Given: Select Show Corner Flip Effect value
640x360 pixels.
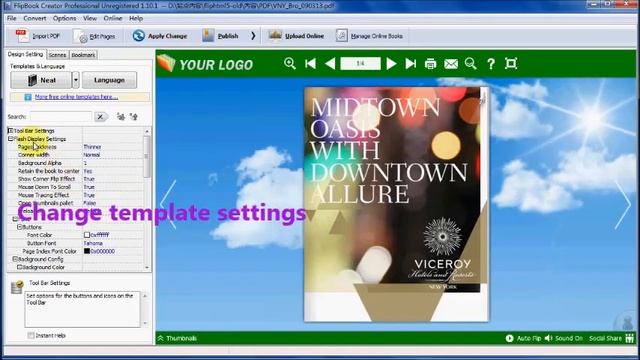Looking at the screenshot, I should pos(89,179).
